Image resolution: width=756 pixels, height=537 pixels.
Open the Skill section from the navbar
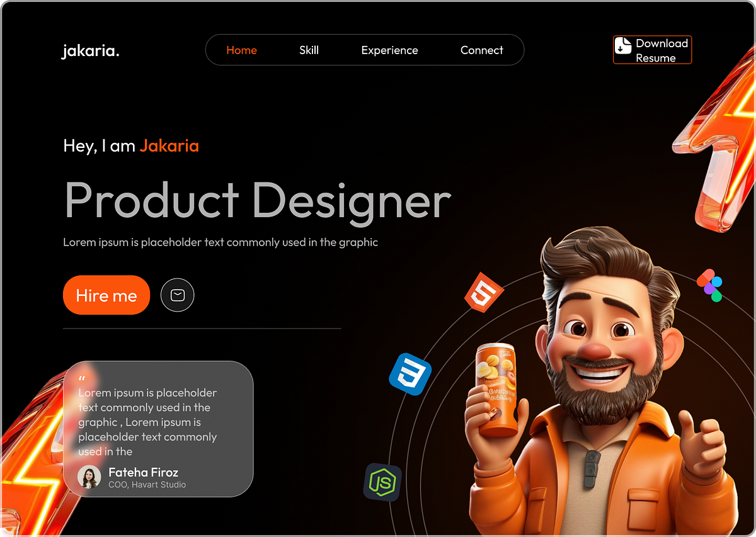(309, 50)
